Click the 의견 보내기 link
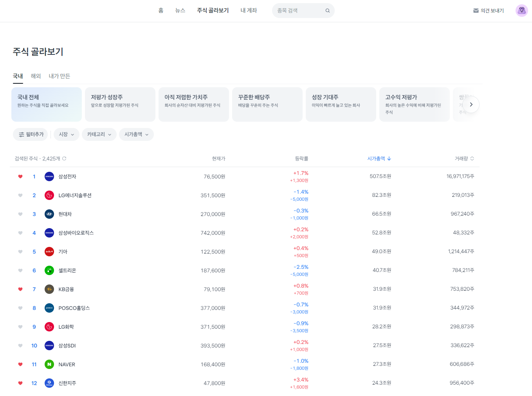Viewport: 532px width, 396px height. [489, 11]
